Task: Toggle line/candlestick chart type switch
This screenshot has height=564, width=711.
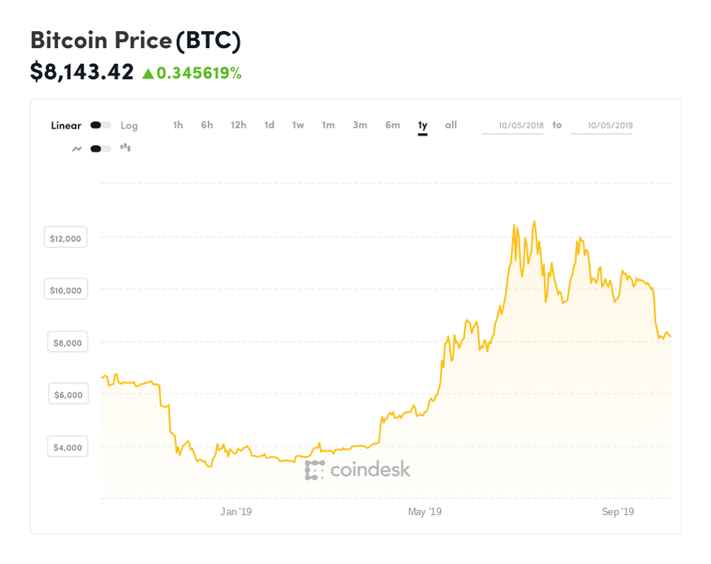Action: (100, 149)
